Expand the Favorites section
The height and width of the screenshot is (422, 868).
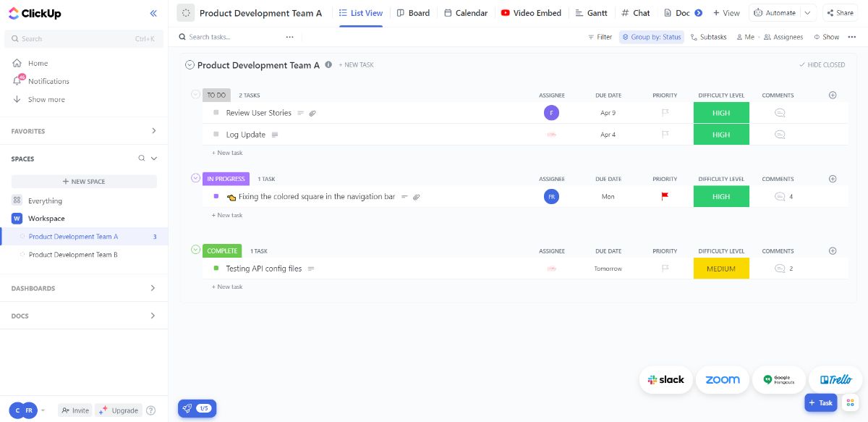coord(153,131)
